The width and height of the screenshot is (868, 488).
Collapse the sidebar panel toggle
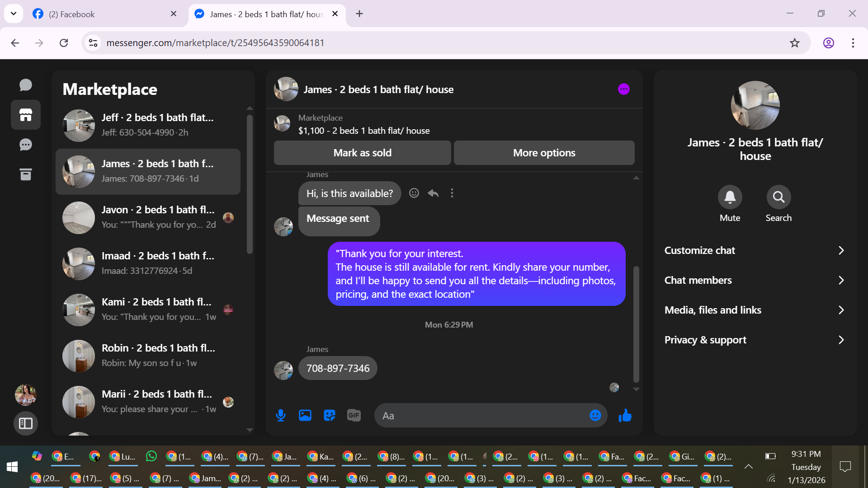(x=26, y=423)
